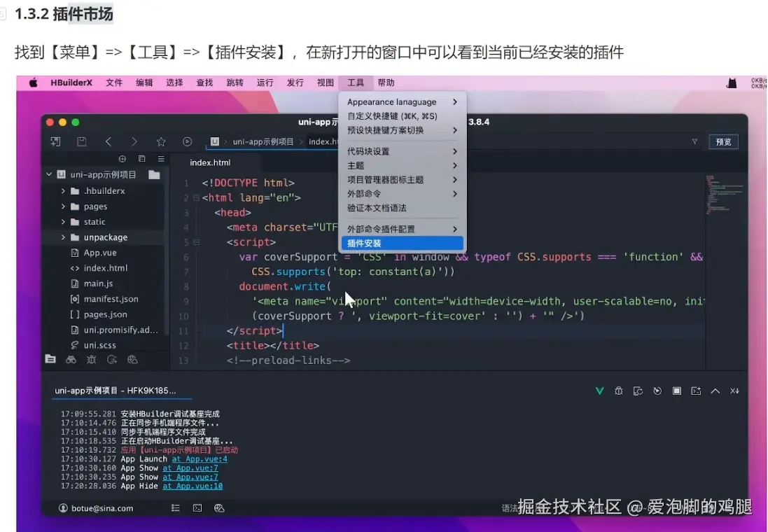
Task: Click the at App.vue:10 log link
Action: tap(193, 486)
